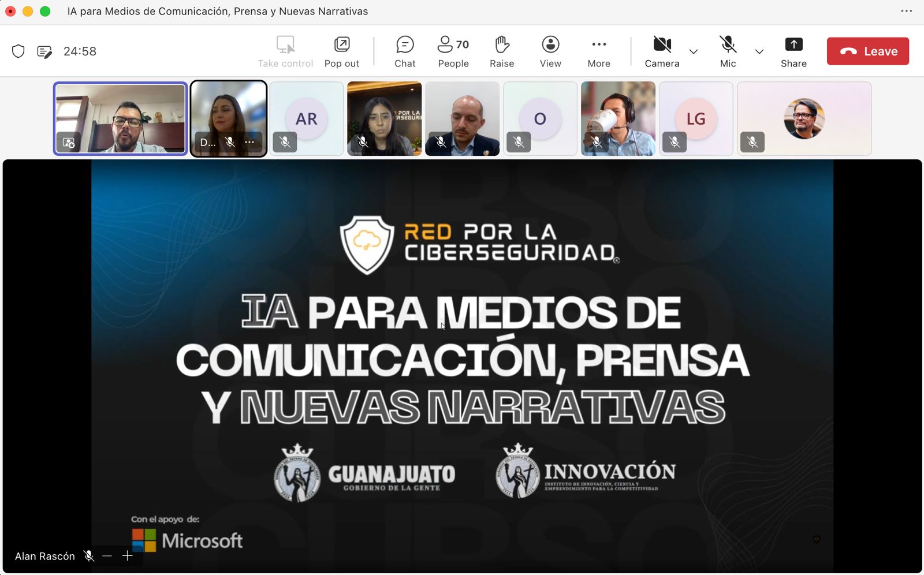Viewport: 924px width, 575px height.
Task: Share your screen content
Action: 793,51
